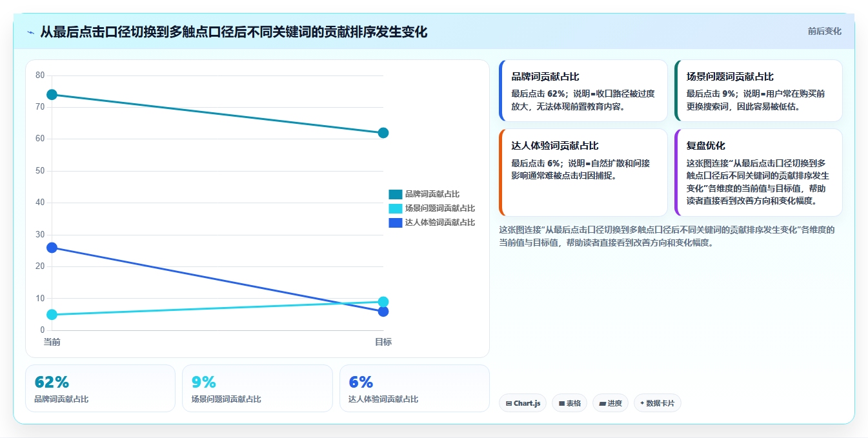Click the 场景问题词贡献占比 info card heading
Image resolution: width=868 pixels, height=438 pixels.
[x=730, y=77]
